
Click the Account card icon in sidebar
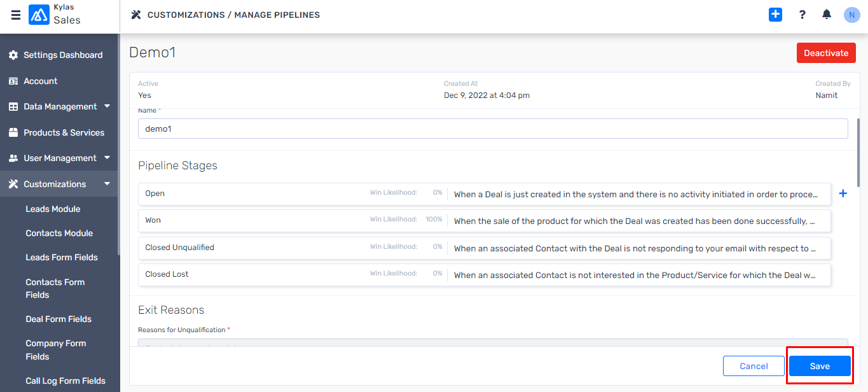coord(13,81)
